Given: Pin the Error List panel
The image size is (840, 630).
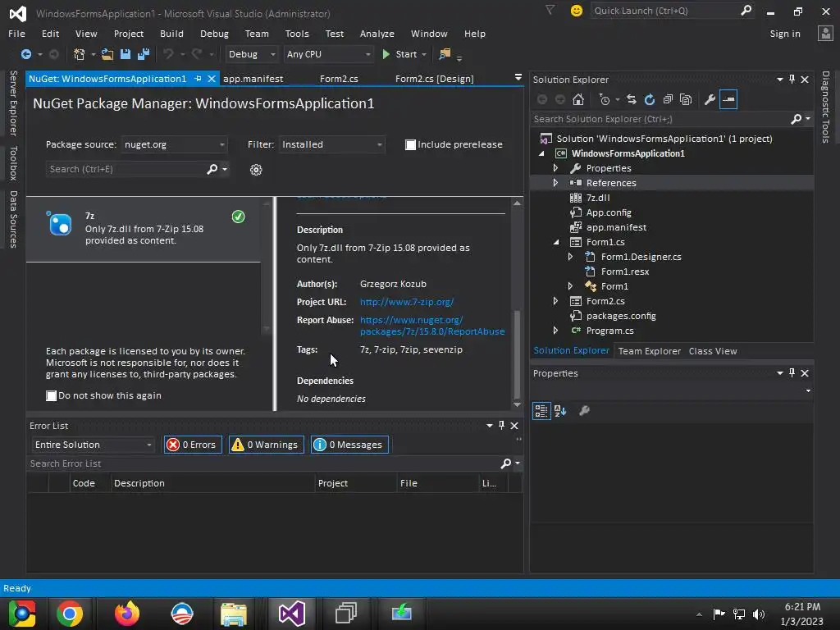Looking at the screenshot, I should [x=501, y=426].
